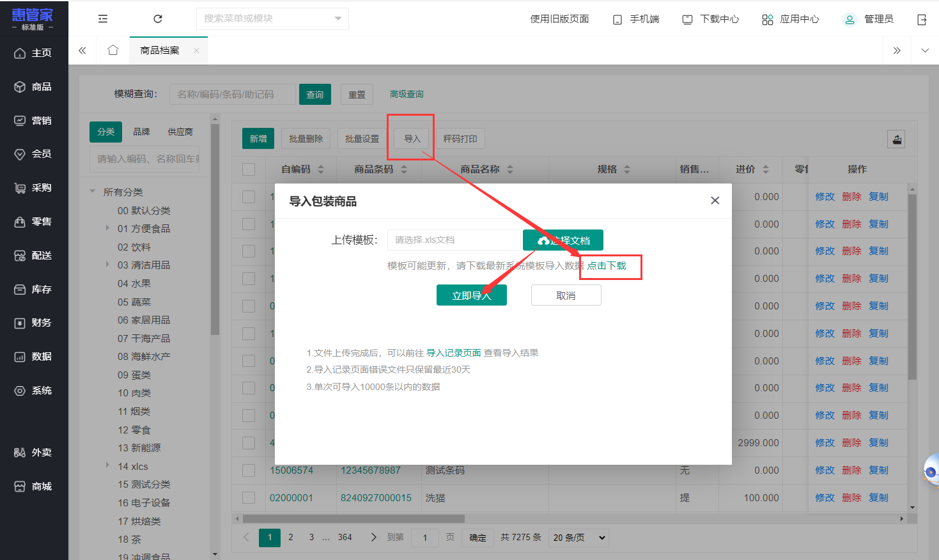This screenshot has height=560, width=939.
Task: Open the 财务 finance sidebar icon
Action: point(20,323)
